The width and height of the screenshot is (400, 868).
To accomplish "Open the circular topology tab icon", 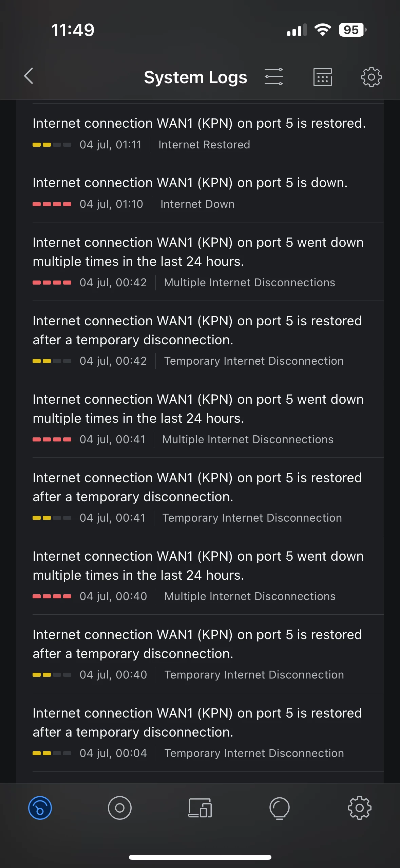I will pyautogui.click(x=120, y=808).
